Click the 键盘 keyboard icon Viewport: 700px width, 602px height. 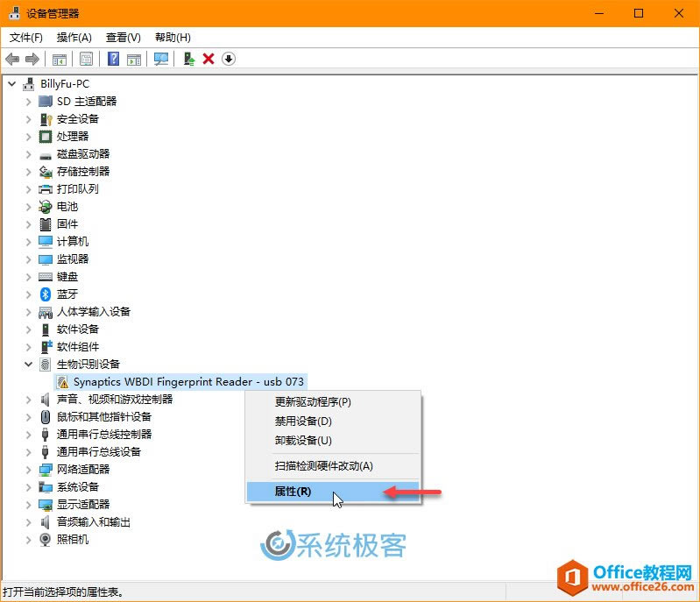[x=45, y=277]
